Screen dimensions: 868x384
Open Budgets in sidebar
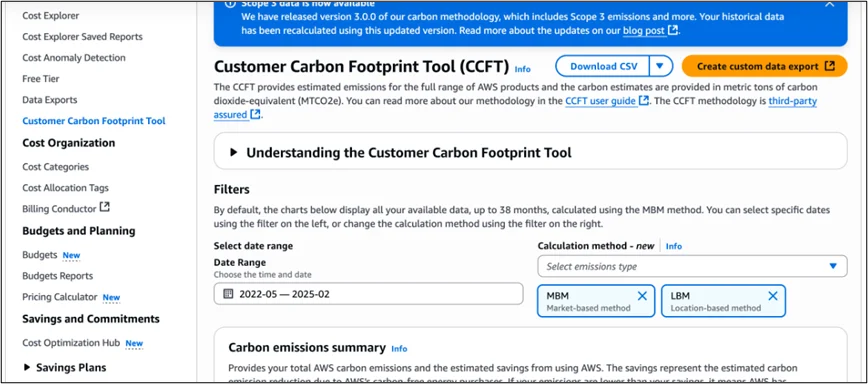[40, 255]
